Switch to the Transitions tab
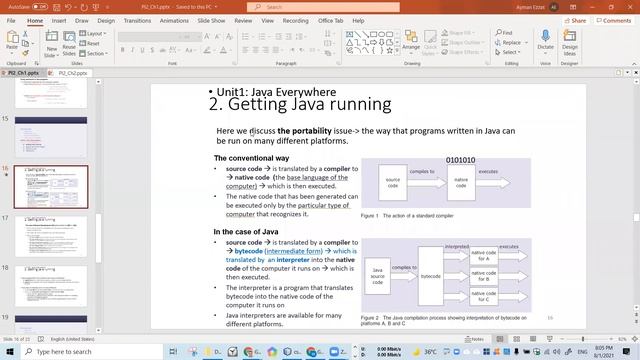 coord(137,20)
